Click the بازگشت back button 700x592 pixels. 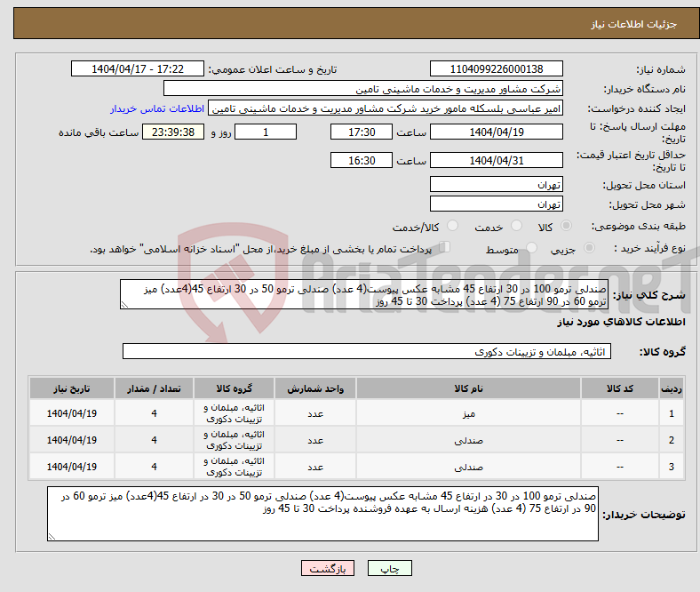(x=328, y=568)
